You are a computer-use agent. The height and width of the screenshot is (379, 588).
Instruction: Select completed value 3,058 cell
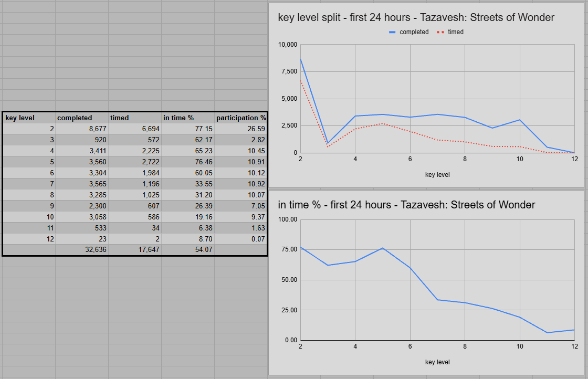click(82, 217)
